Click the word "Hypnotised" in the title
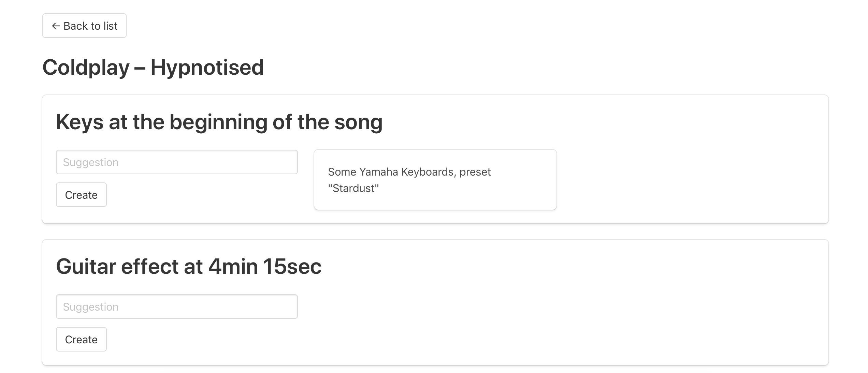868x373 pixels. 207,68
